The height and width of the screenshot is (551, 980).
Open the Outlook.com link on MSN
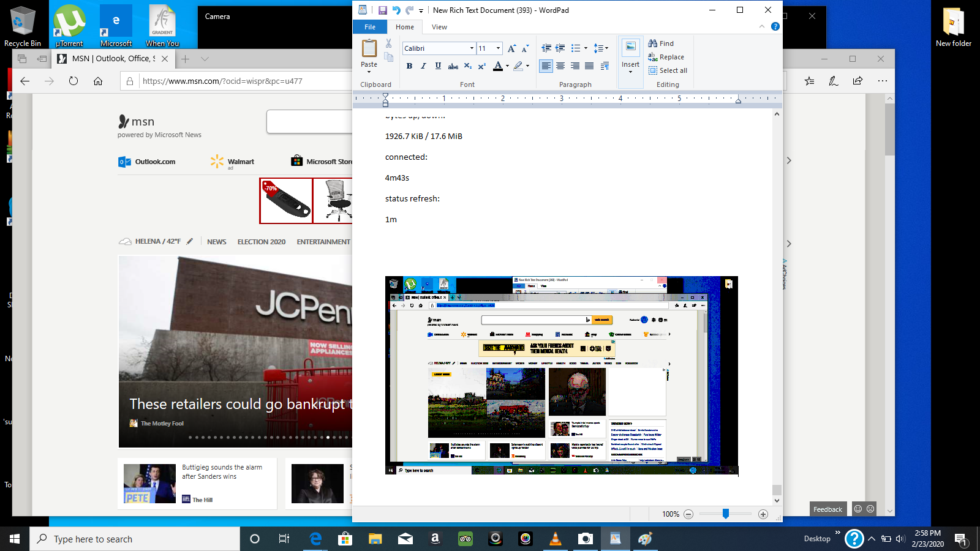coord(147,162)
